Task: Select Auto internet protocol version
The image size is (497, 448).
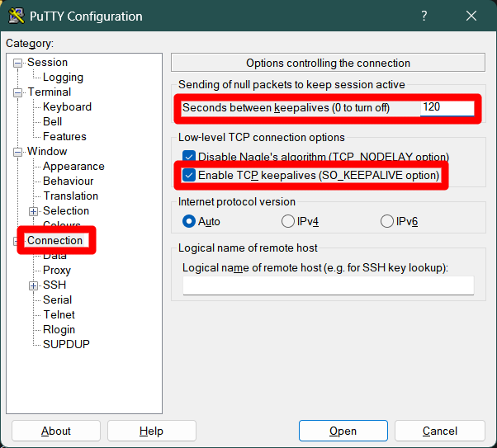Action: coord(189,221)
